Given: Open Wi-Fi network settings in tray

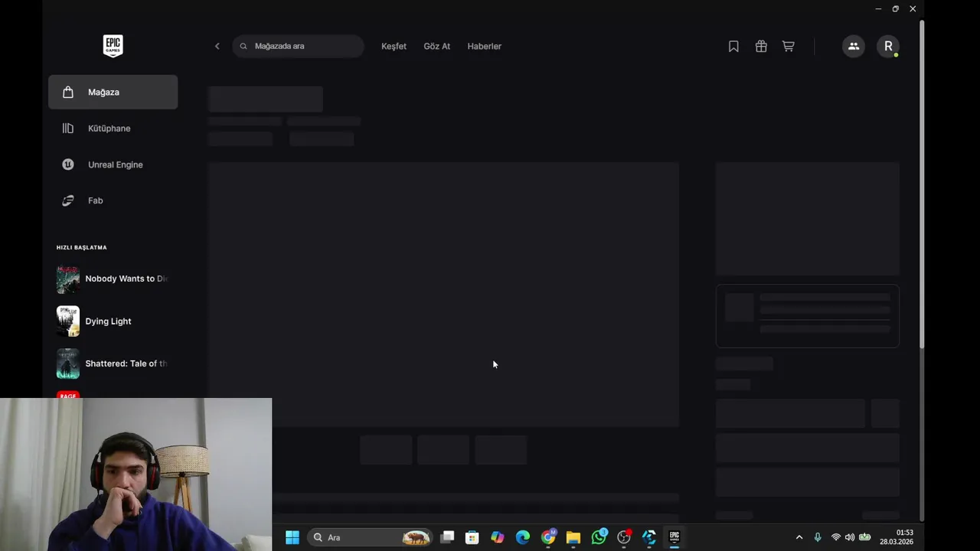Looking at the screenshot, I should point(836,537).
